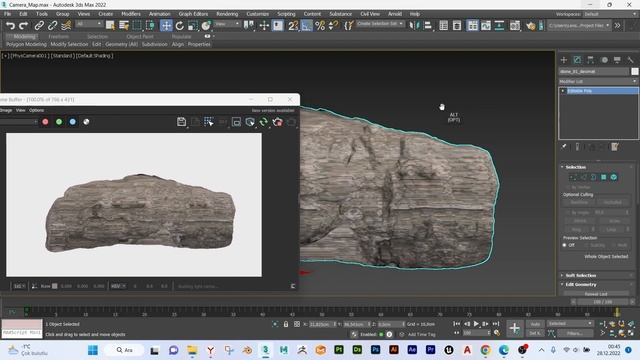Open the Modify tab in Command Panel
The height and width of the screenshot is (360, 640).
577,60
